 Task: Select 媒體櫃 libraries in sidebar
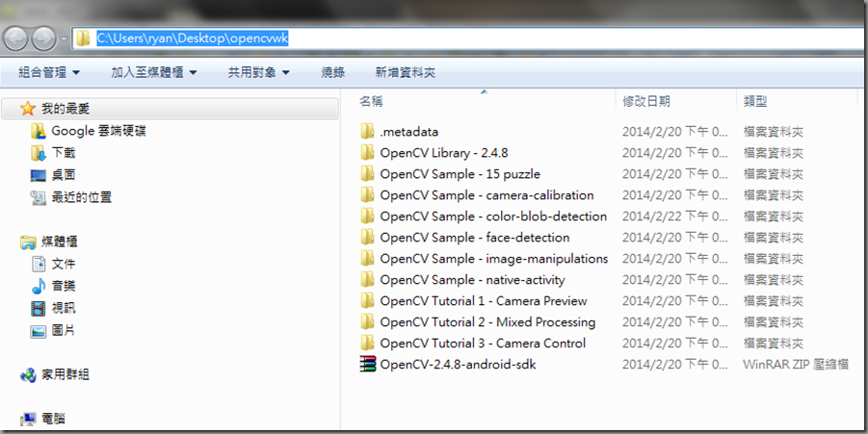pyautogui.click(x=59, y=242)
